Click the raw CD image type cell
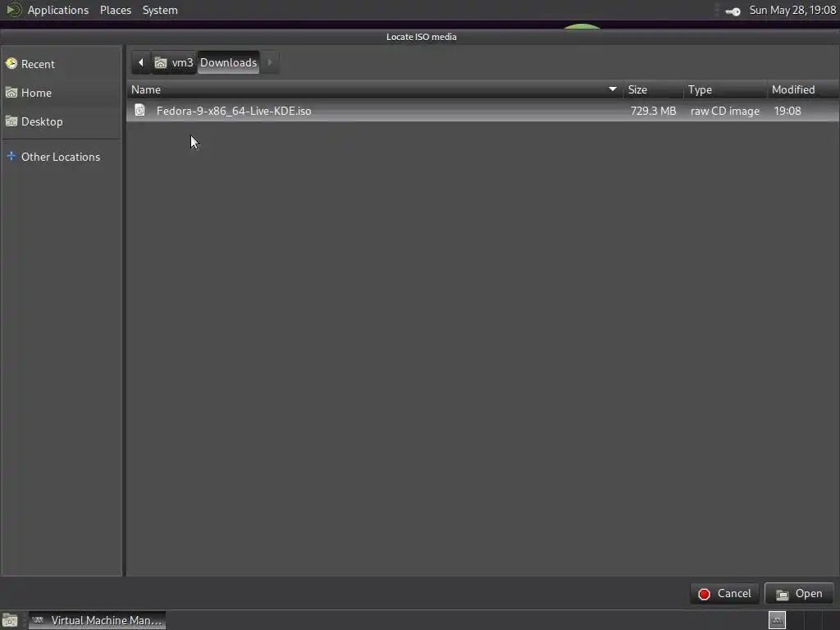Screen dimensions: 840x630 725,111
